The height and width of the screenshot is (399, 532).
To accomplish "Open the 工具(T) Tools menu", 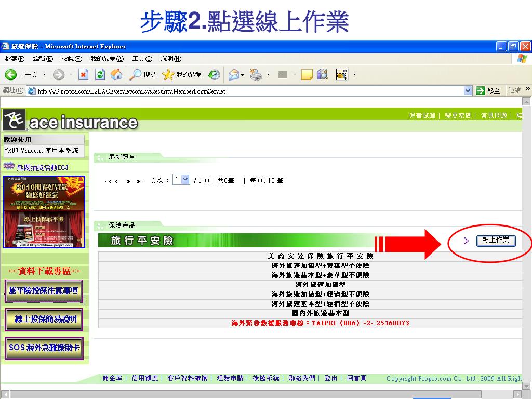I will [x=142, y=59].
